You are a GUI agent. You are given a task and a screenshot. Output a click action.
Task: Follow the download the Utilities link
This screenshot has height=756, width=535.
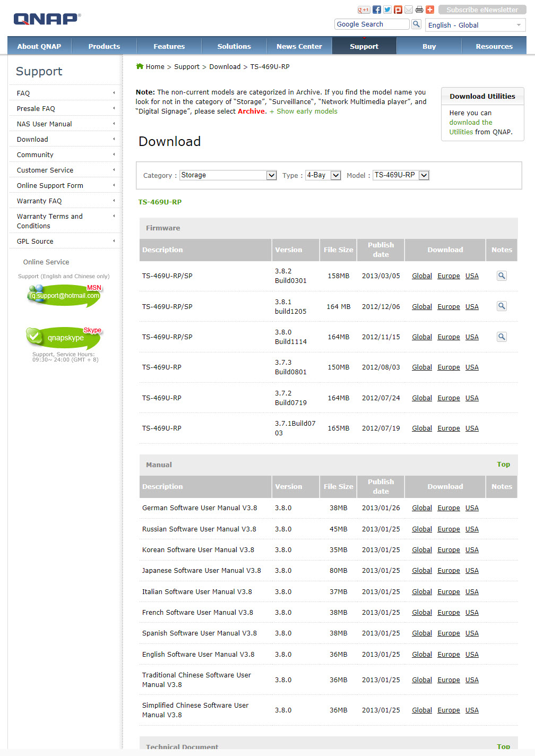[471, 127]
